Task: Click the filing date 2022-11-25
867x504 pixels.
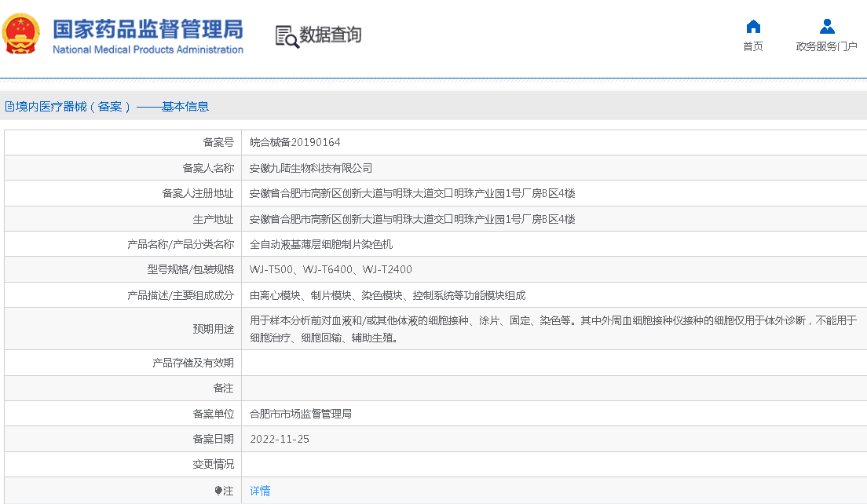Action: [x=280, y=439]
